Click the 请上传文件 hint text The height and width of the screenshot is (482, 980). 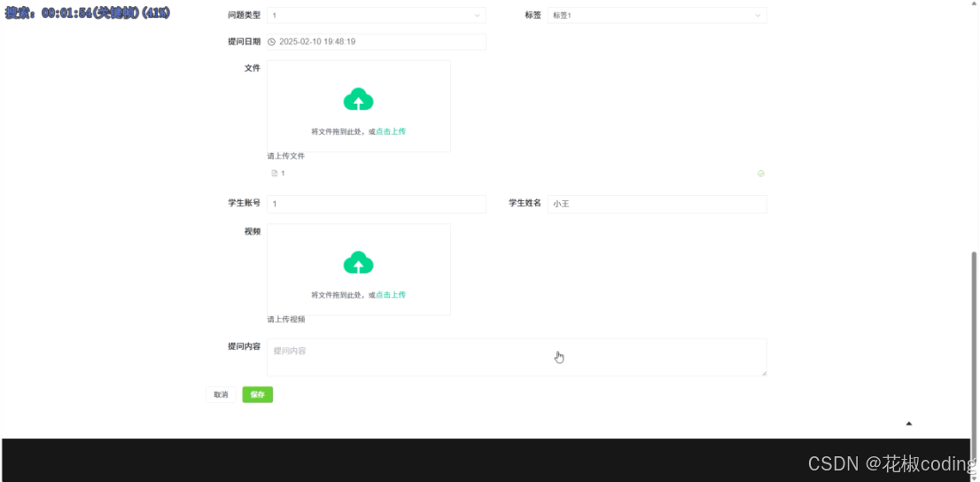[x=286, y=156]
